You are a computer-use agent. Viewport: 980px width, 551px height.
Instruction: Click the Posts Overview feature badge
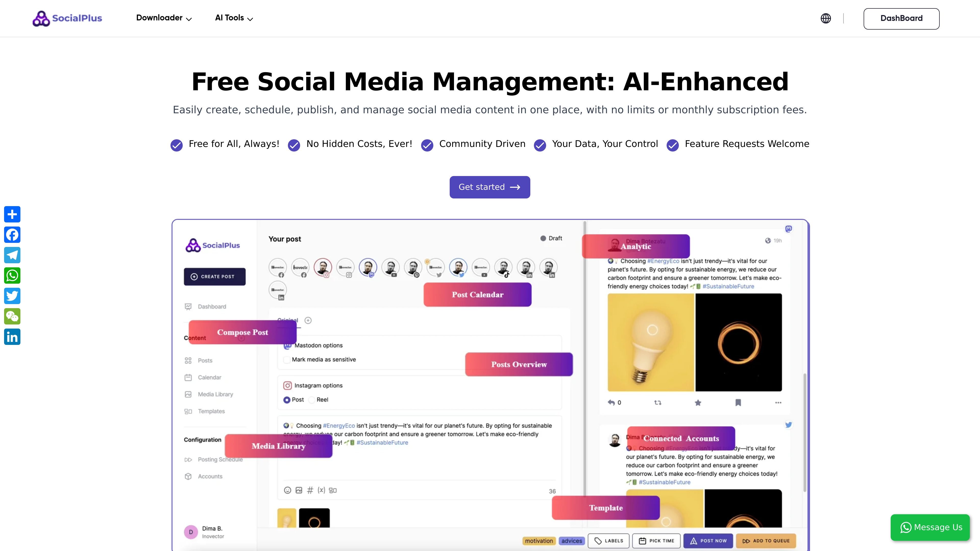(519, 364)
